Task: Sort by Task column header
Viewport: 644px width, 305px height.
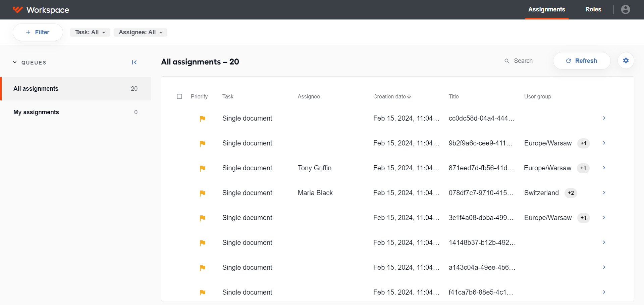Action: (x=228, y=97)
